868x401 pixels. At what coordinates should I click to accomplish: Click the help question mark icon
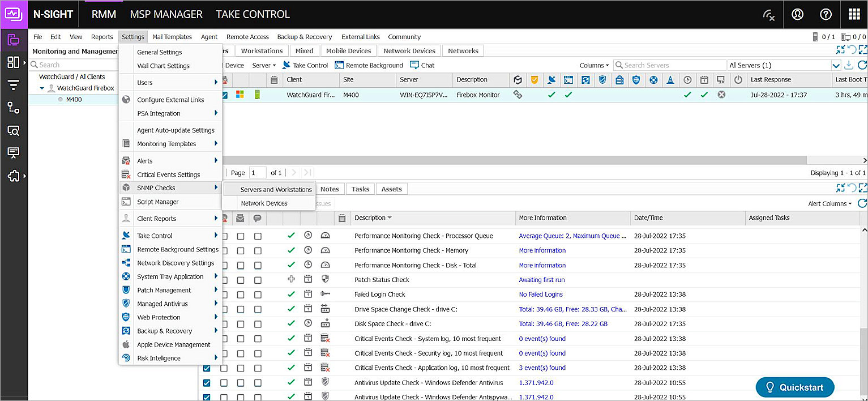pos(826,14)
